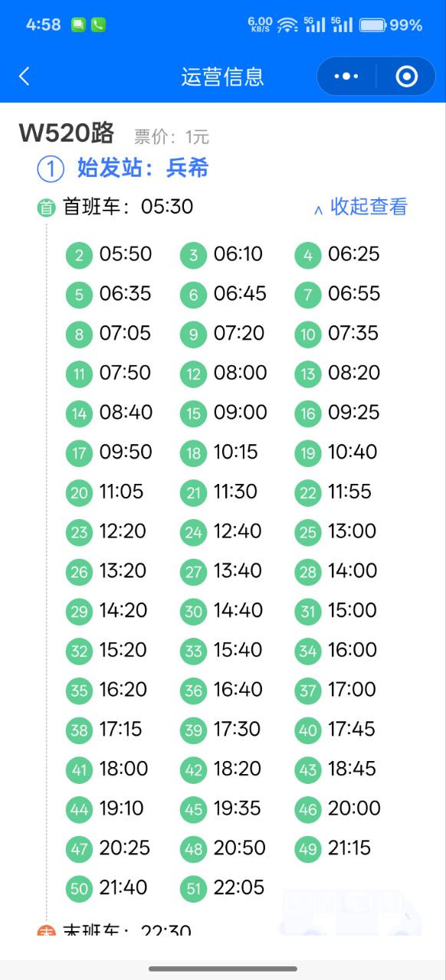Image resolution: width=446 pixels, height=980 pixels.
Task: Select the 08:00 departure time
Action: pos(241,373)
